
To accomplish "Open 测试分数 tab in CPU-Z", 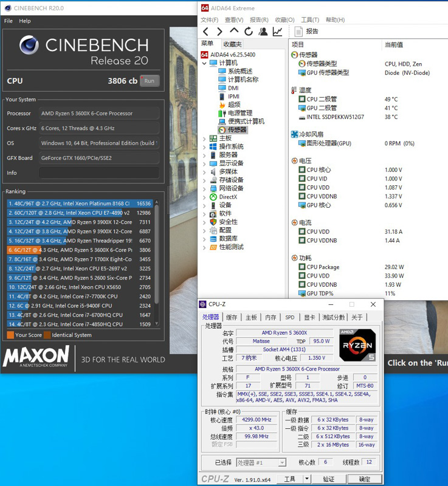I will pyautogui.click(x=333, y=317).
